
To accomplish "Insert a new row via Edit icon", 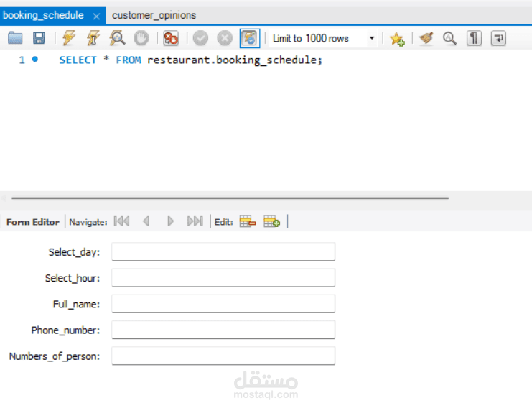I will point(272,221).
